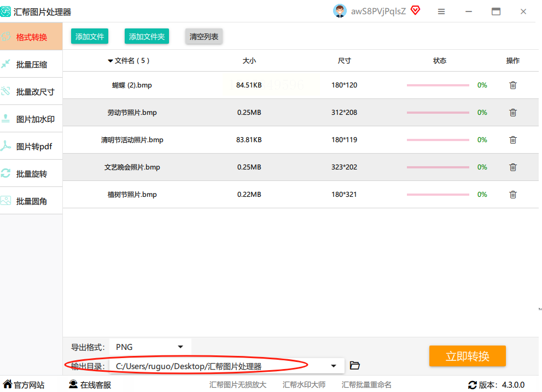542x392 pixels.
Task: Click the user avatar icon
Action: [x=340, y=11]
